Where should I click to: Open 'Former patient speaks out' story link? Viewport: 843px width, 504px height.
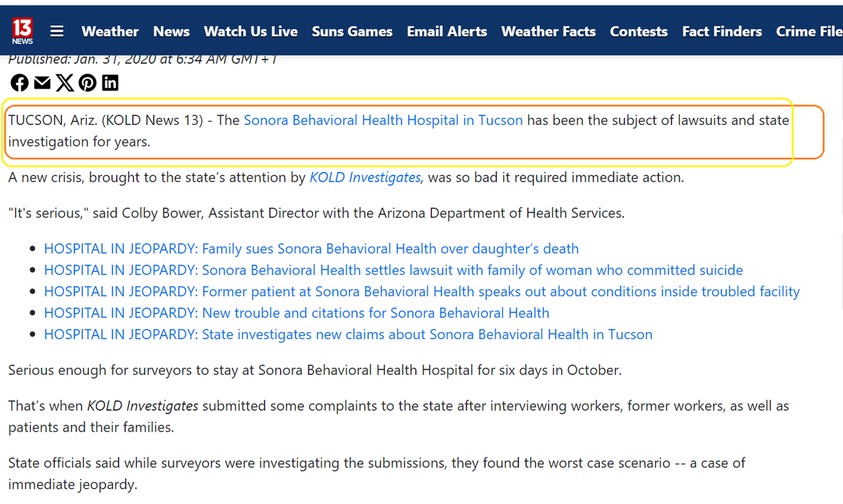[421, 291]
